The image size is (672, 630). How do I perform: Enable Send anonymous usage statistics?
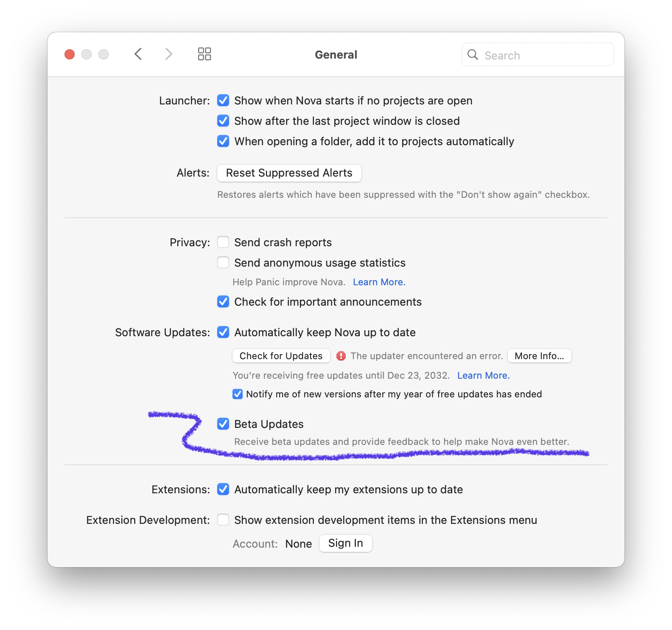click(223, 263)
